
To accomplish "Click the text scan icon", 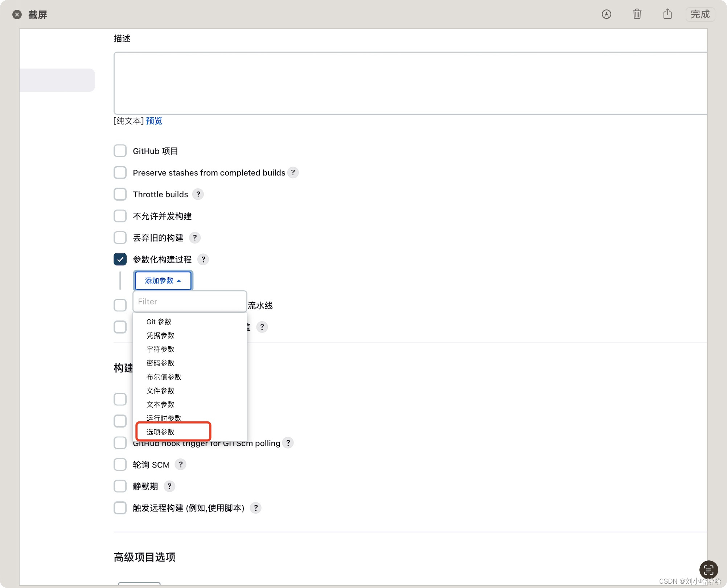I will (708, 569).
